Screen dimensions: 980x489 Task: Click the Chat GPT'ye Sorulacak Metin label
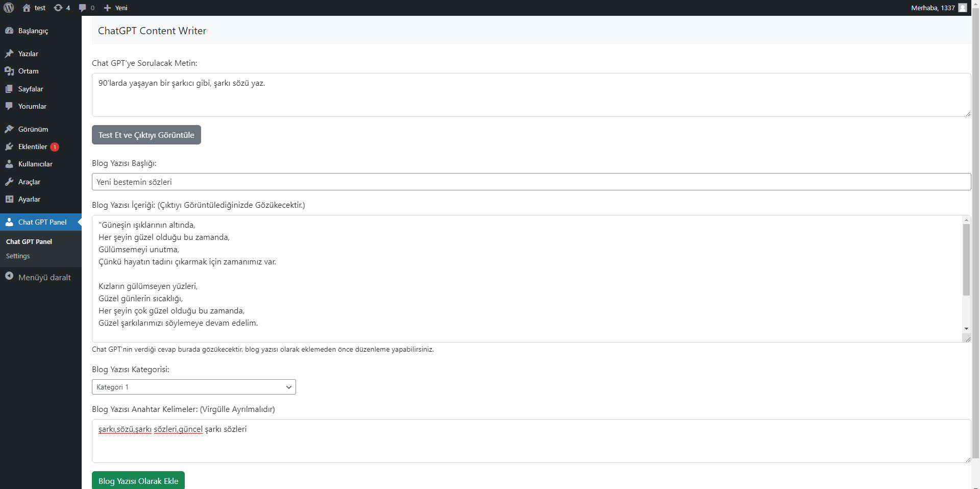(144, 63)
